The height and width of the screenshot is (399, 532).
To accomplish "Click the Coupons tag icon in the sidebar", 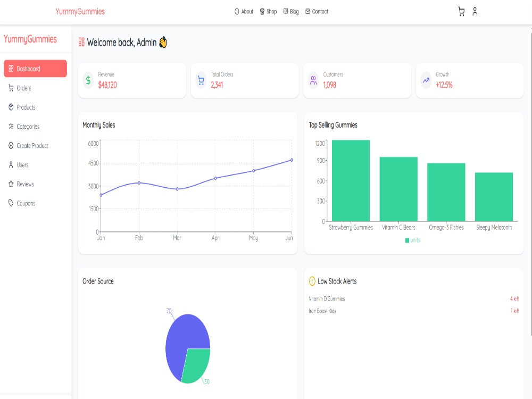I will [11, 203].
